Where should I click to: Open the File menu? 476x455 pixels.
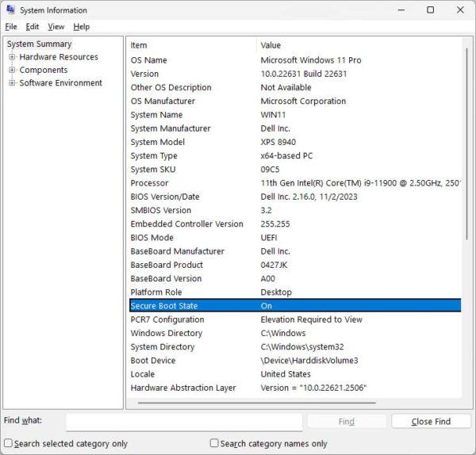pyautogui.click(x=11, y=27)
